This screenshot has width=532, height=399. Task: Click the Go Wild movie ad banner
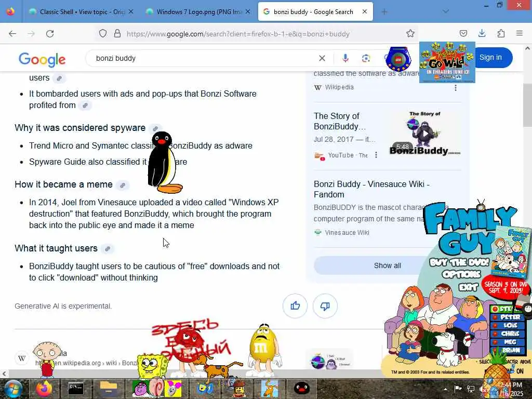447,62
